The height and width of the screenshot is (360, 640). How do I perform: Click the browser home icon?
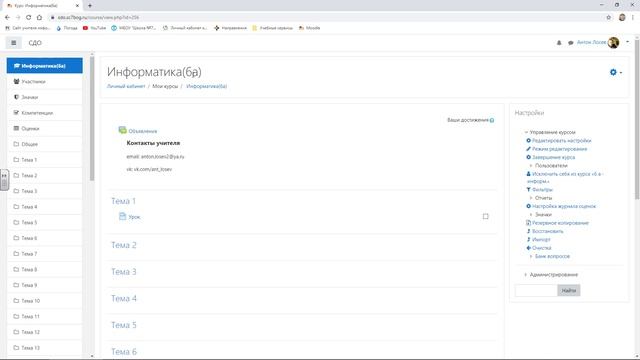coord(39,17)
